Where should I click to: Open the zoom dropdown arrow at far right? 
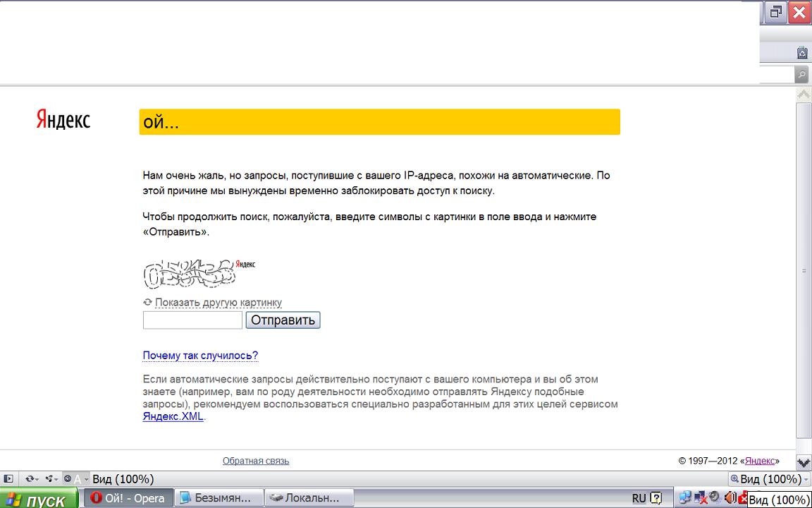coord(807,480)
